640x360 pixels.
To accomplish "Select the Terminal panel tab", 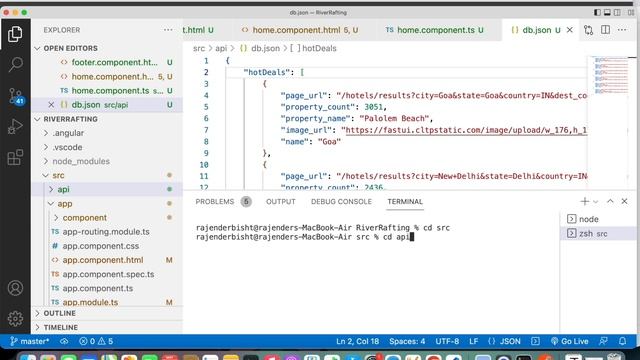I will coord(405,202).
